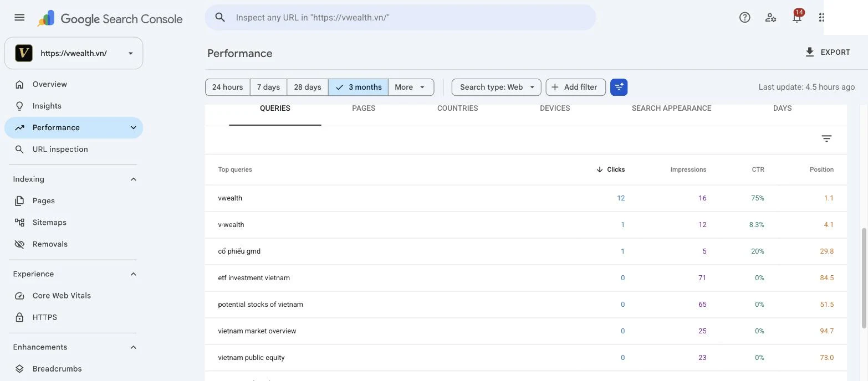Viewport: 868px width, 381px height.
Task: Click plus icon on Add filter
Action: point(555,87)
